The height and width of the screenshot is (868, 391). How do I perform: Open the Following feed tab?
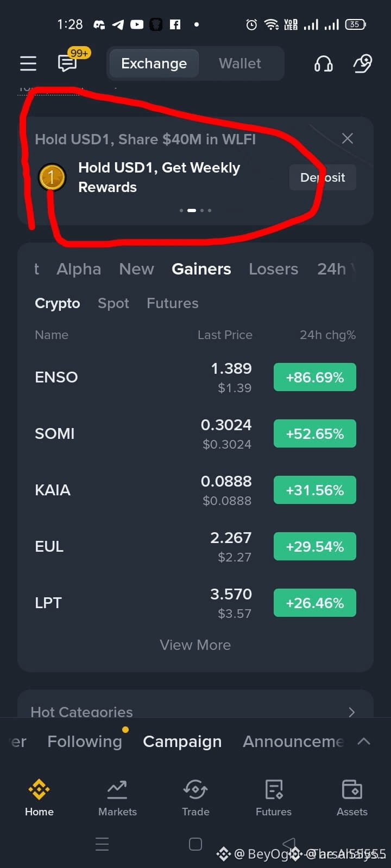tap(85, 741)
